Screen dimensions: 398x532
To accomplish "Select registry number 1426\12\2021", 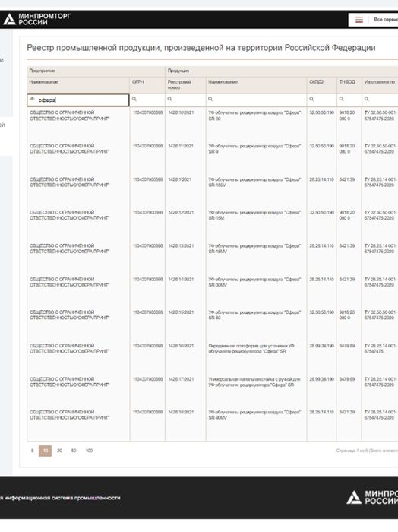I will 181,212.
